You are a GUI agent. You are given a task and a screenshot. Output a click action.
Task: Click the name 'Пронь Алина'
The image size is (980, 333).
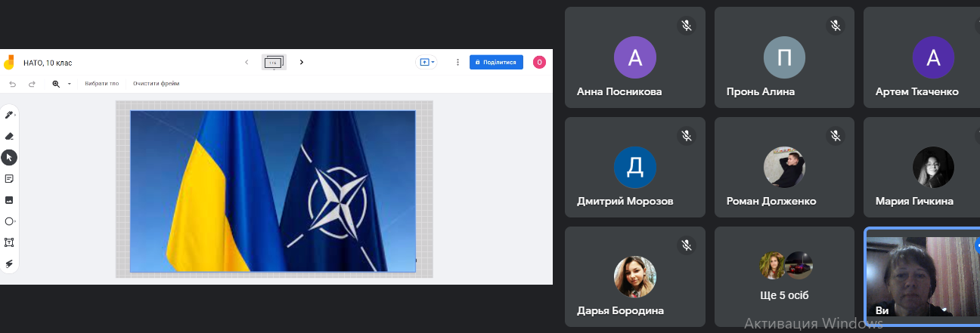[x=761, y=91]
